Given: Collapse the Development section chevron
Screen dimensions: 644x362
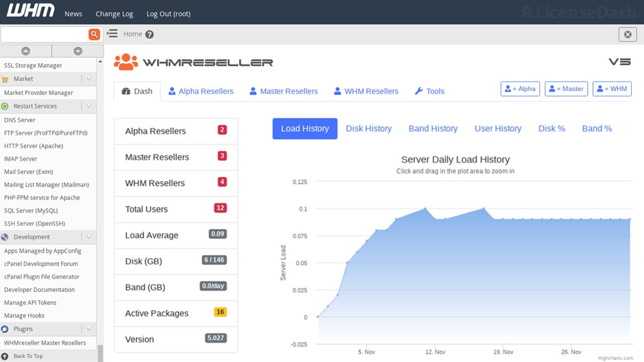Looking at the screenshot, I should (88, 237).
